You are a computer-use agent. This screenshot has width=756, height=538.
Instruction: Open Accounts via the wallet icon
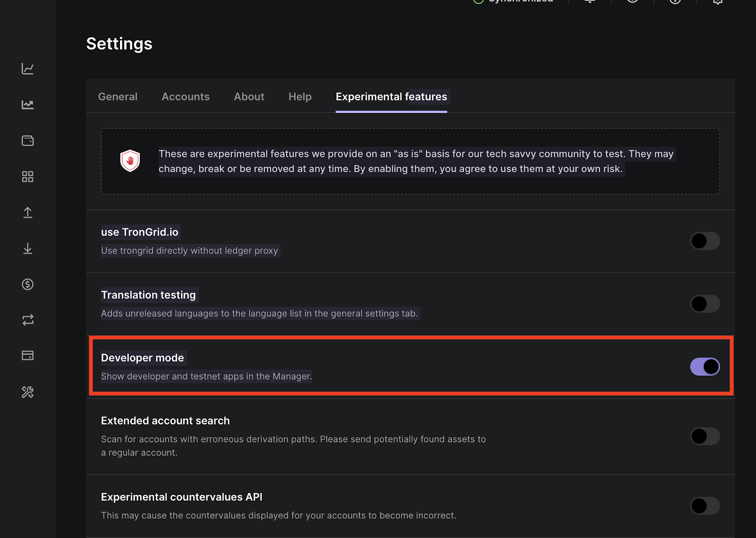point(27,140)
